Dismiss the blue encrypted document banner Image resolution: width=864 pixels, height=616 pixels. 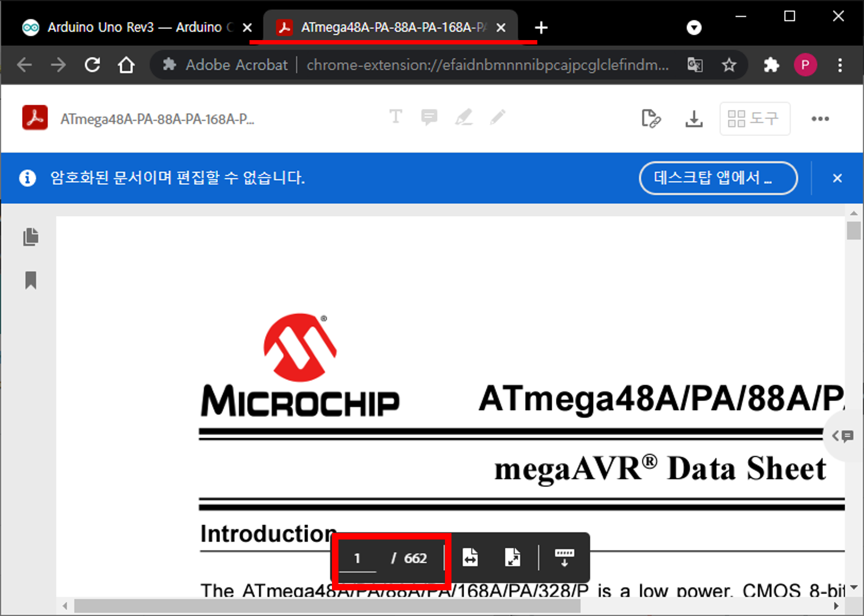point(837,178)
